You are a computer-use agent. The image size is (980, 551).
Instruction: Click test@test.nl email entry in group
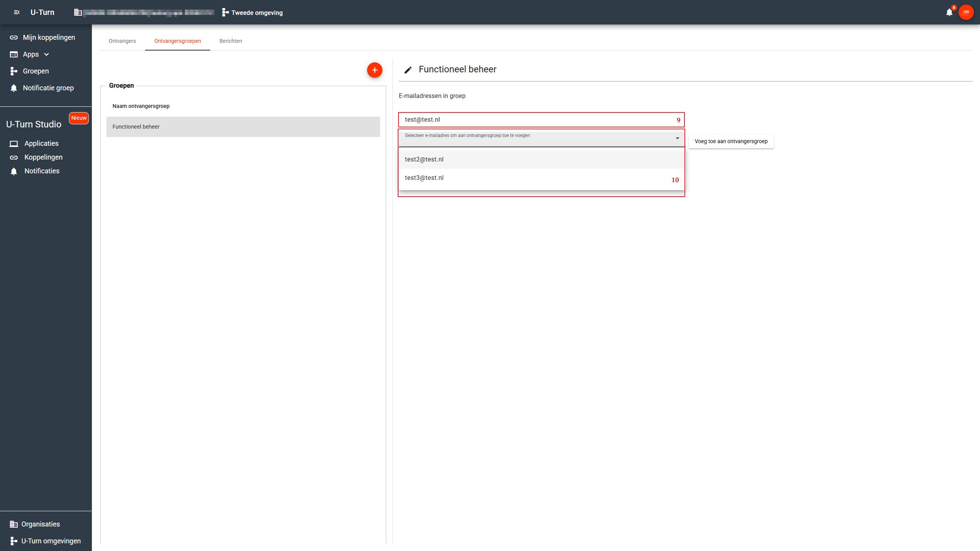point(423,120)
